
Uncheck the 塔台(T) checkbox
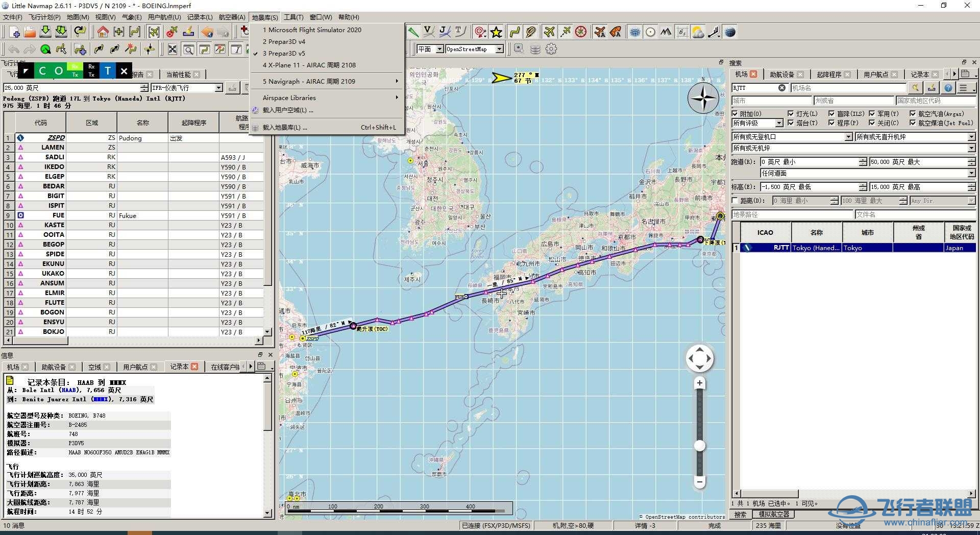[x=791, y=123]
